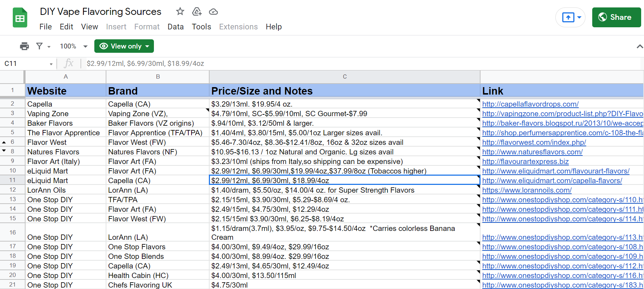
Task: Open the Data menu
Action: click(x=176, y=27)
